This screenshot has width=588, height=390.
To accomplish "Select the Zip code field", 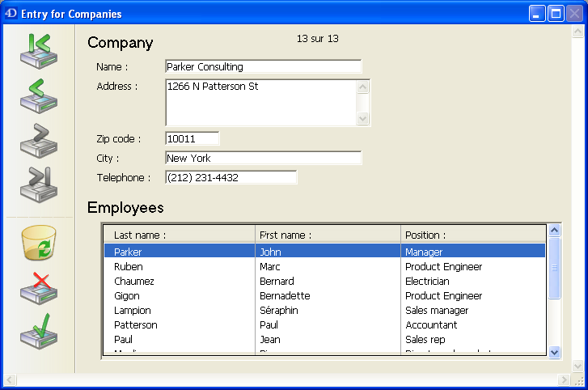I will [x=192, y=139].
